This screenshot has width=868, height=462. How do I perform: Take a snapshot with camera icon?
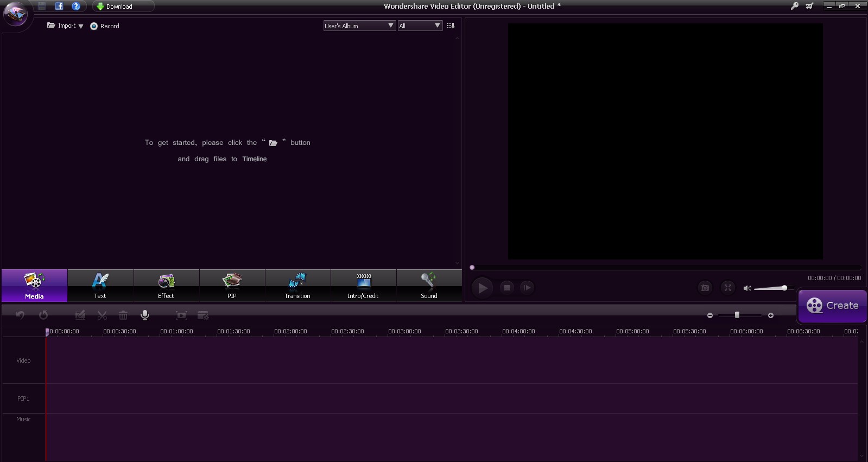tap(705, 288)
